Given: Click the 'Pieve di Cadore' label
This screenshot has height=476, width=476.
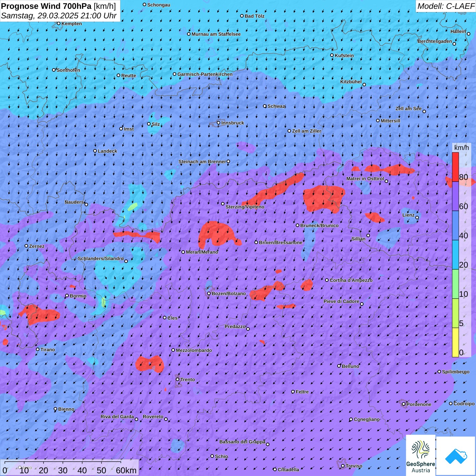Looking at the screenshot, I should tap(341, 301).
